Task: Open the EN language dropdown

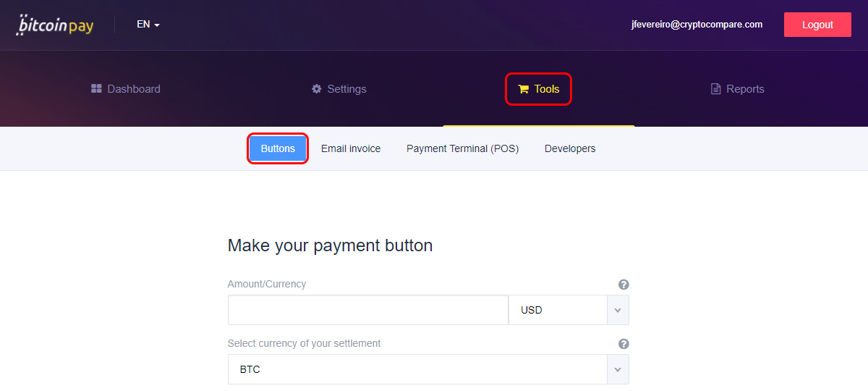Action: [148, 25]
